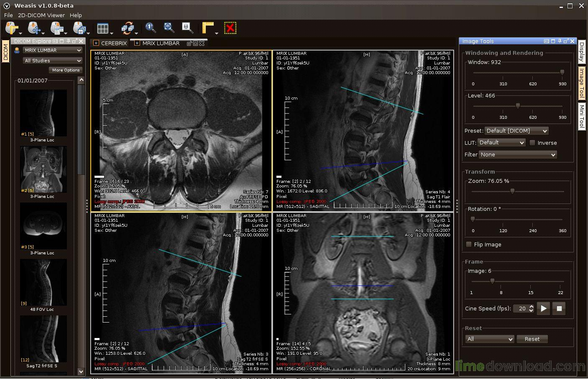The width and height of the screenshot is (588, 379).
Task: Select the measurement ruler tool
Action: point(208,28)
